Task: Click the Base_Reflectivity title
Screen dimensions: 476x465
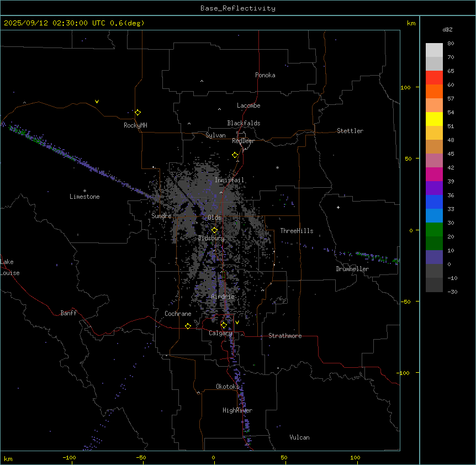Action: 238,8
